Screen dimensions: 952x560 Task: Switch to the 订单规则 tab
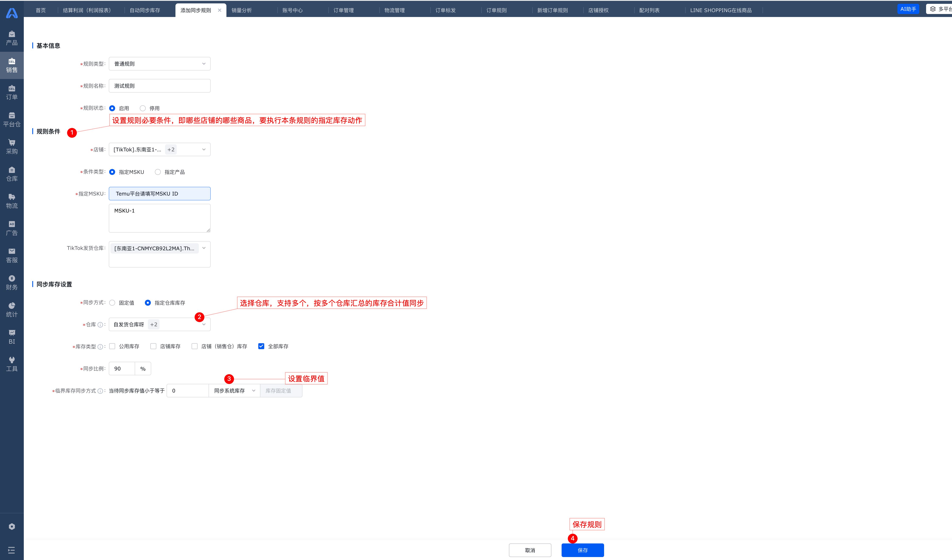(497, 10)
